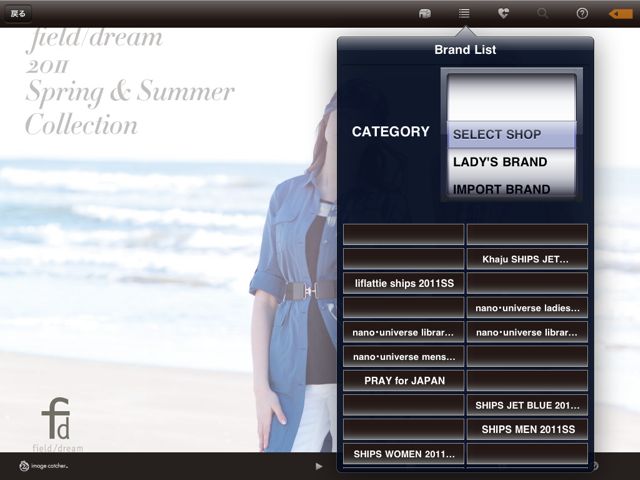
Task: Open the favorites heart icon
Action: (x=503, y=13)
